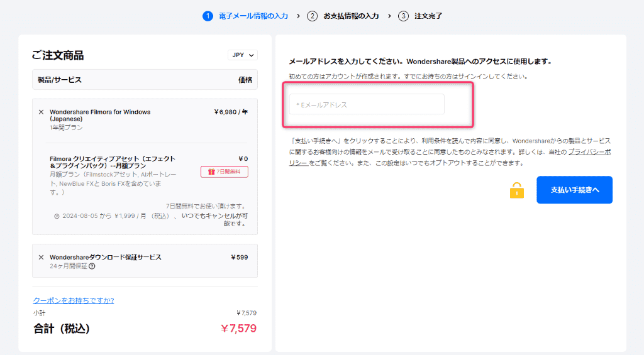The image size is (644, 355).
Task: Open the JPY currency dropdown
Action: [242, 55]
